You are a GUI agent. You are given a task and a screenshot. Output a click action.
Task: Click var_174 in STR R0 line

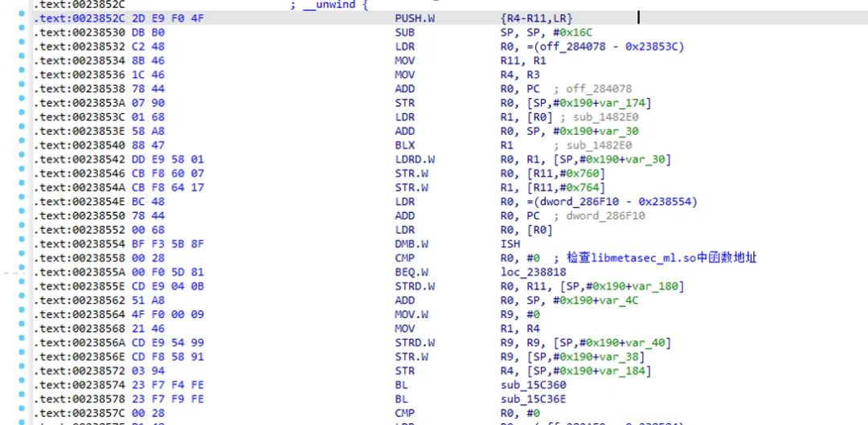pos(624,103)
